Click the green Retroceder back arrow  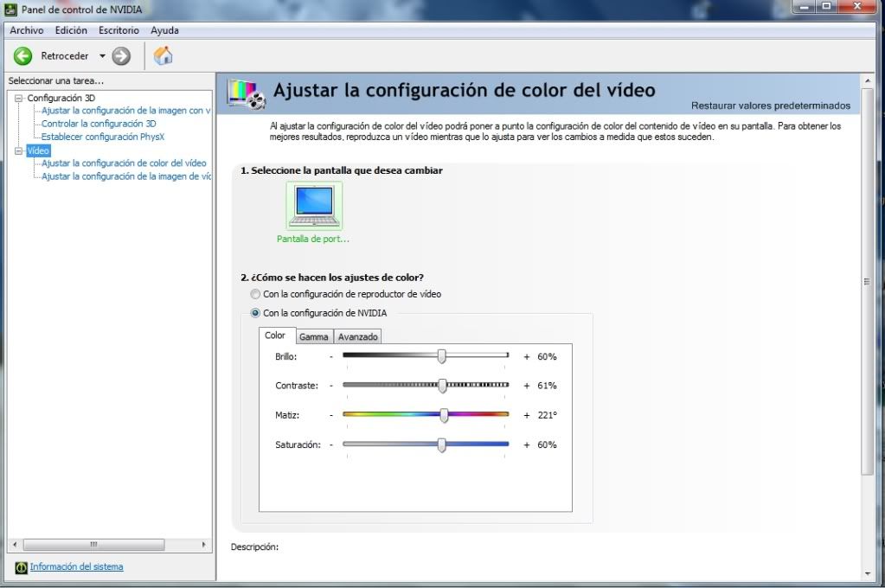click(23, 56)
